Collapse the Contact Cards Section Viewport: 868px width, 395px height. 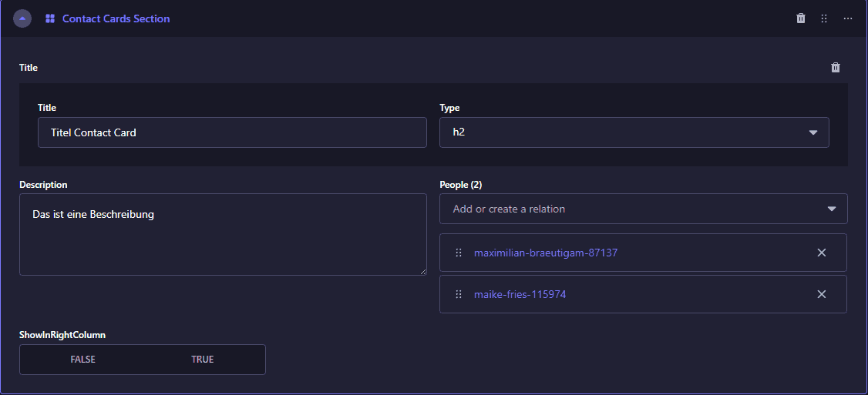[22, 18]
